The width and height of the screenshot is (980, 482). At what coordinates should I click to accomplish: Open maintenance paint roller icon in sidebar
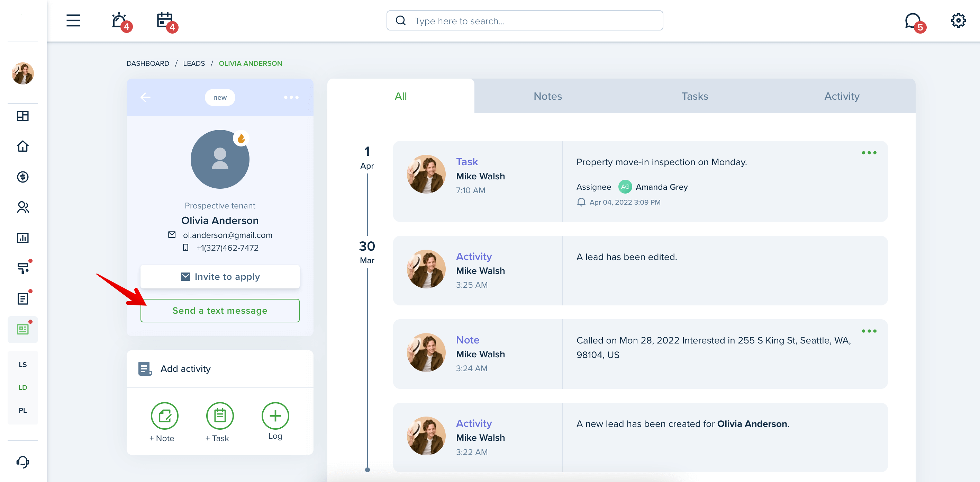[23, 268]
